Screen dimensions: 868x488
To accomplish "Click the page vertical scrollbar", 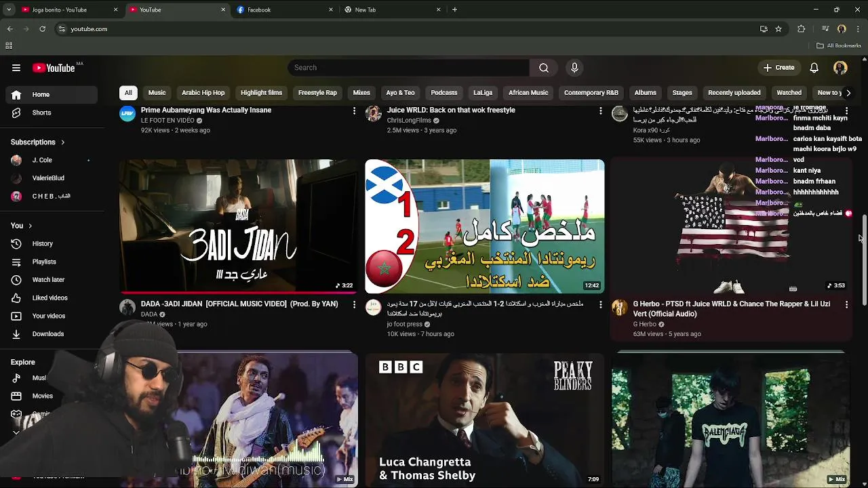I will tap(864, 260).
